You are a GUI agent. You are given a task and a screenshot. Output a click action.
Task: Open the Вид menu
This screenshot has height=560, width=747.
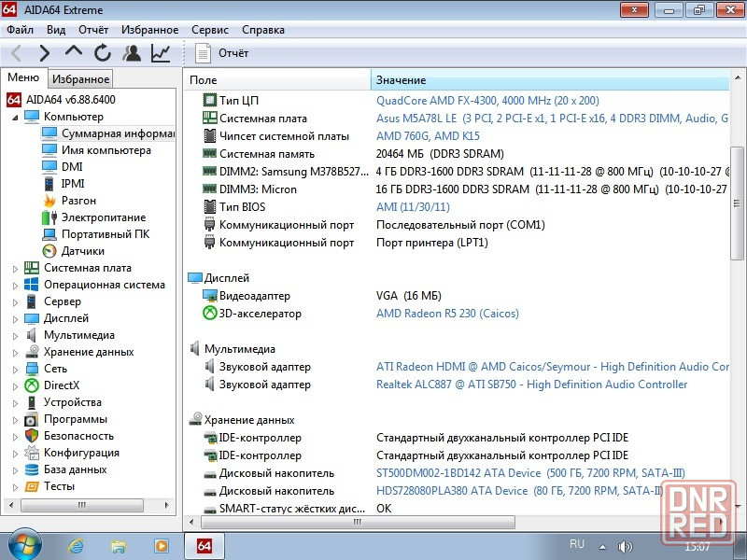click(56, 30)
